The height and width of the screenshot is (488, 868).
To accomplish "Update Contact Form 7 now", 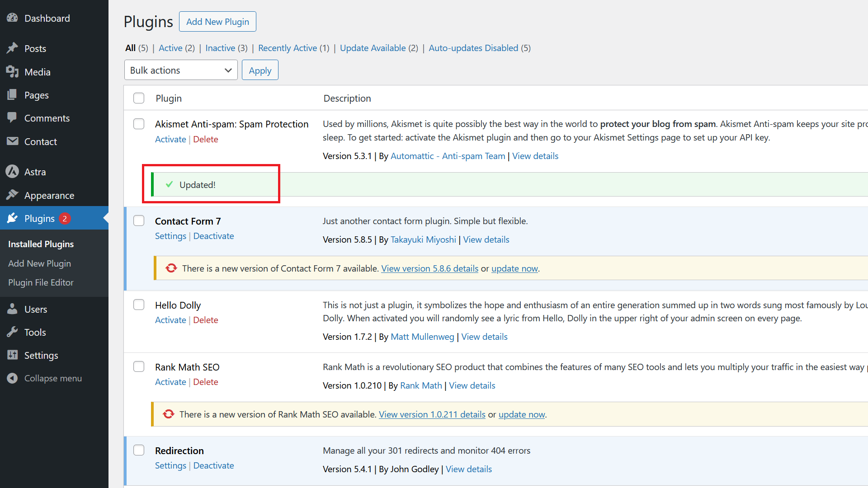I will (514, 268).
